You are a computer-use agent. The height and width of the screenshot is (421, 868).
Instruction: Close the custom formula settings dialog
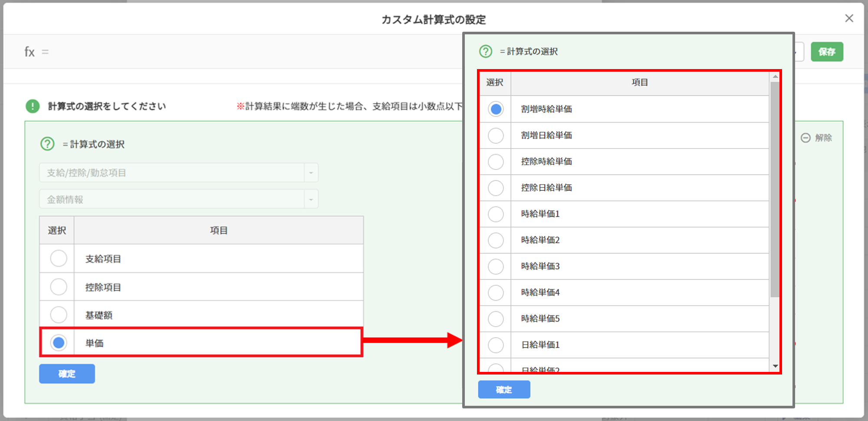tap(849, 18)
